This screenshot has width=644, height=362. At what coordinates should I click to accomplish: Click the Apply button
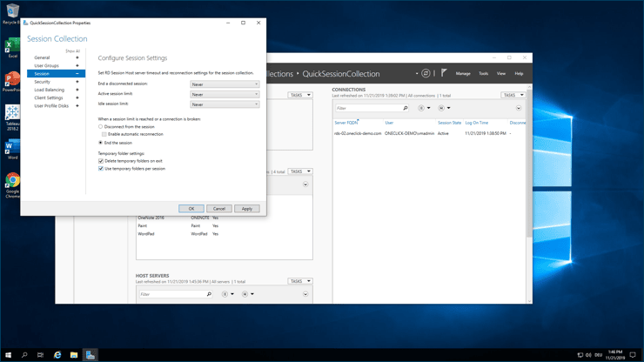coord(246,209)
